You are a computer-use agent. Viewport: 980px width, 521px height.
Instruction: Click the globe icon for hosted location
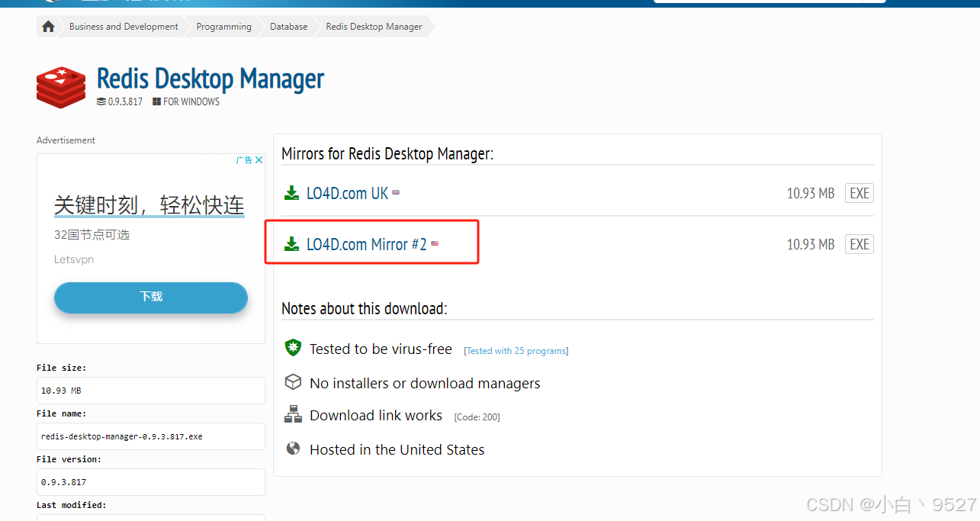293,449
